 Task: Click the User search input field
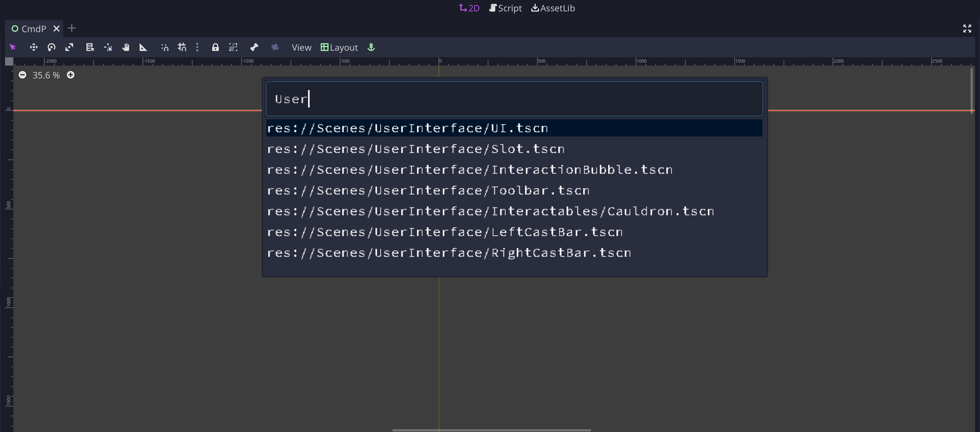(x=514, y=99)
